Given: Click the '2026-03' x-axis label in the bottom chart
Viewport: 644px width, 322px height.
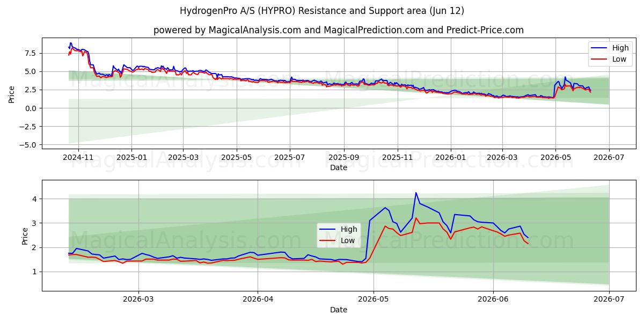Looking at the screenshot, I should click(x=138, y=300).
